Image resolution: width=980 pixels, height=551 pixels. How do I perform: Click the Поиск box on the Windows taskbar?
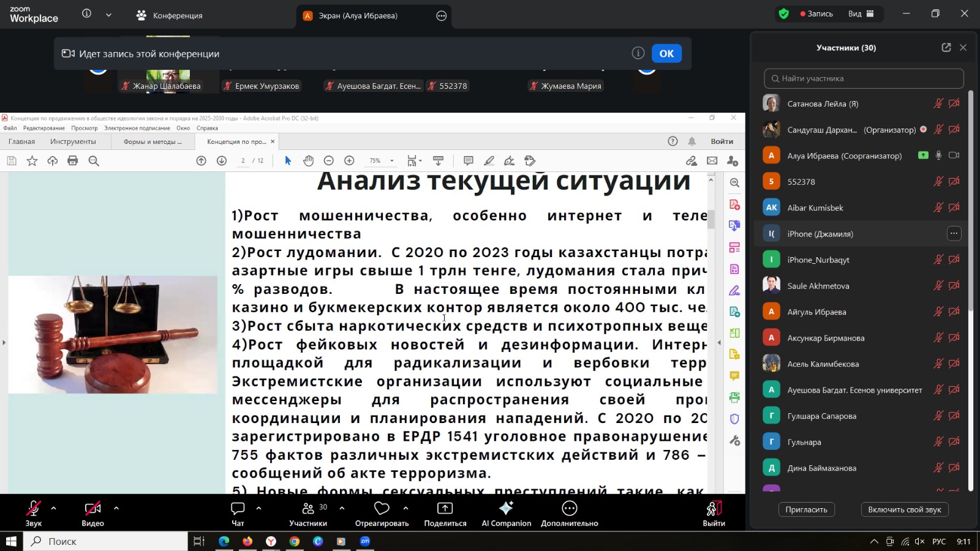(x=105, y=541)
